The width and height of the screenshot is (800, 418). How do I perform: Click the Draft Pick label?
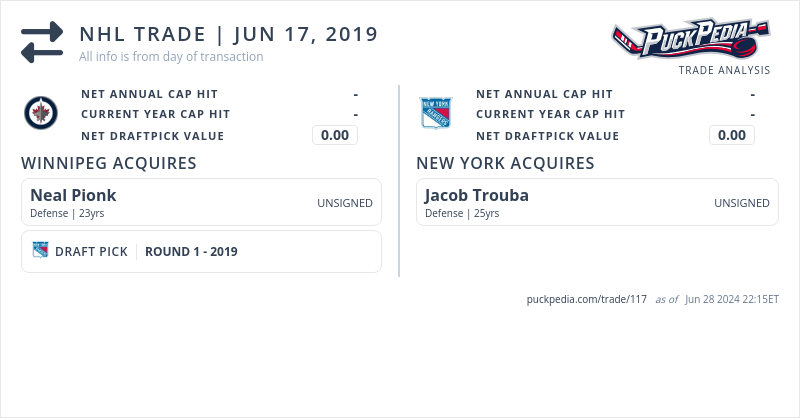click(x=92, y=252)
